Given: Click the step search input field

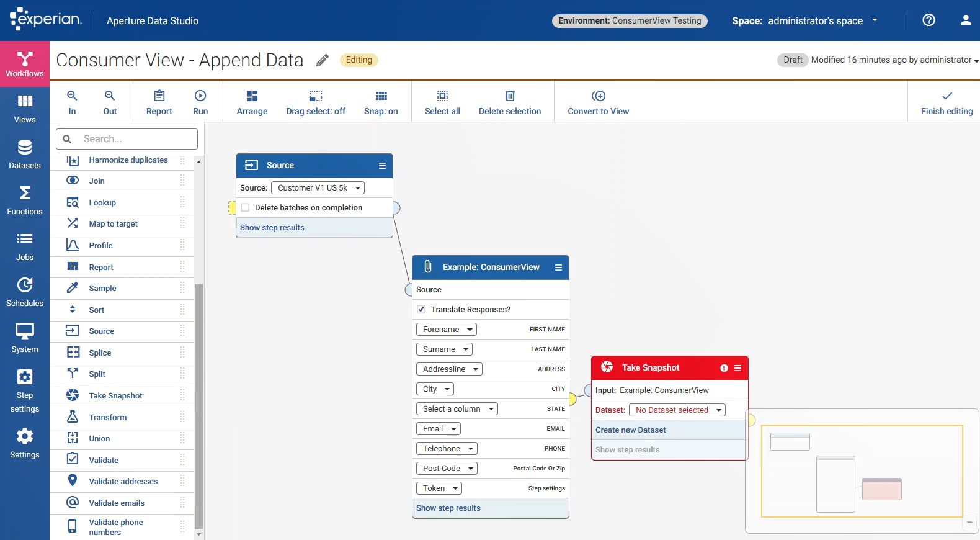Looking at the screenshot, I should point(127,139).
